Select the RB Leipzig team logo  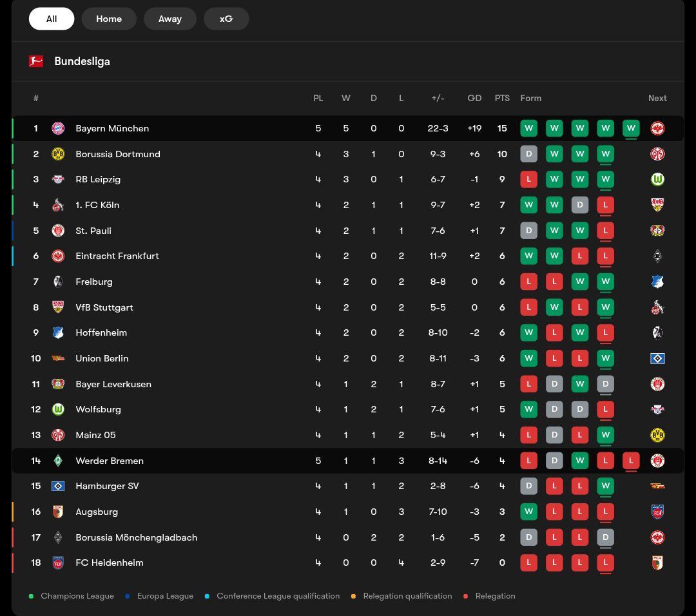point(58,179)
